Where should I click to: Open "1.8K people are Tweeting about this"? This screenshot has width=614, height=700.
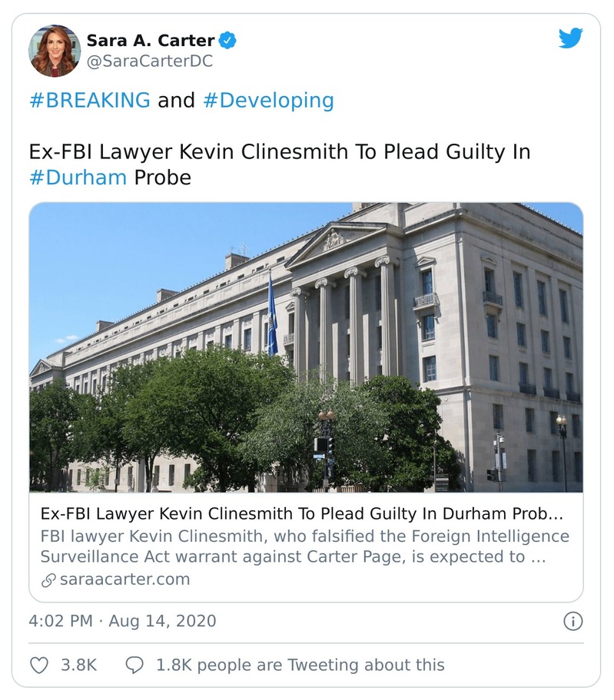(x=300, y=665)
